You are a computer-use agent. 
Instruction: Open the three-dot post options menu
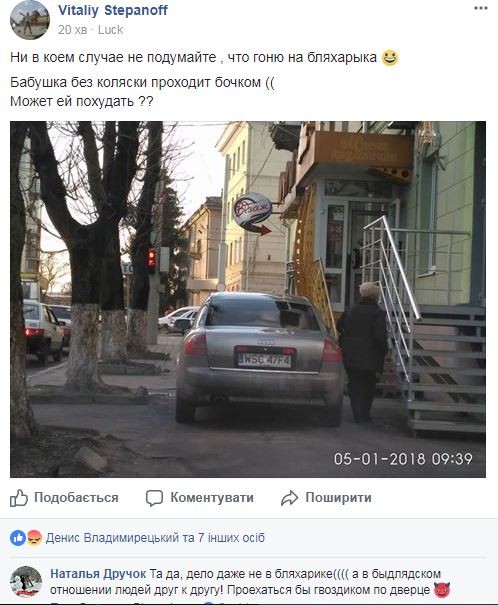481,8
